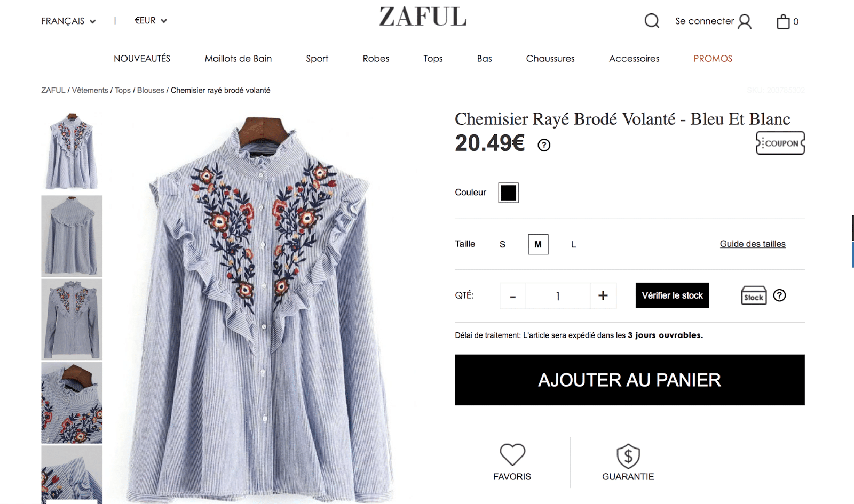This screenshot has height=504, width=854.
Task: Increase quantity with plus button
Action: coord(603,295)
